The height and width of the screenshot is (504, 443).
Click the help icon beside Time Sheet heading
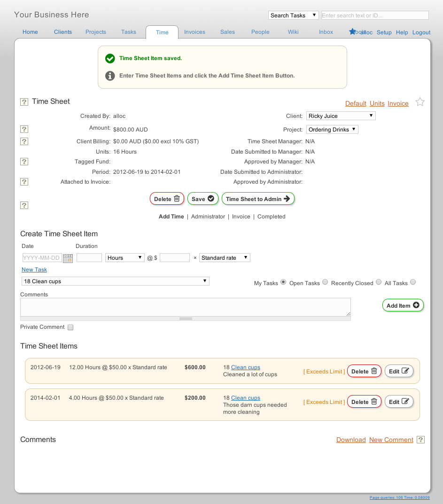click(24, 101)
